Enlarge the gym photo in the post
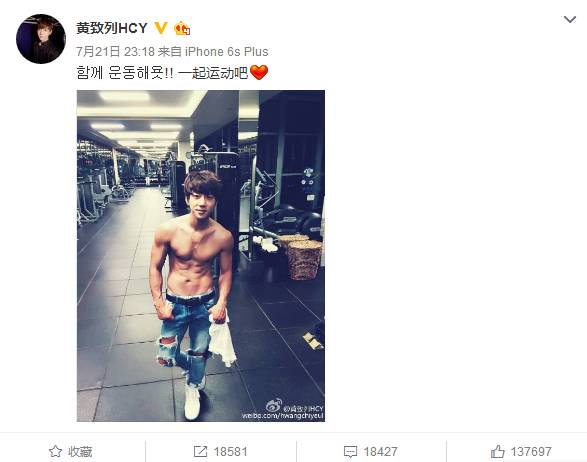 (x=201, y=256)
